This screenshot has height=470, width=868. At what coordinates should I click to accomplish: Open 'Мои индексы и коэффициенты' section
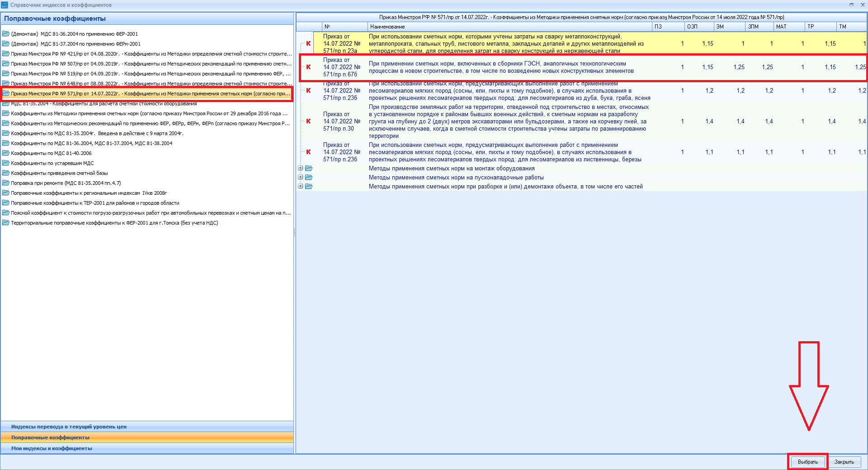pyautogui.click(x=147, y=448)
